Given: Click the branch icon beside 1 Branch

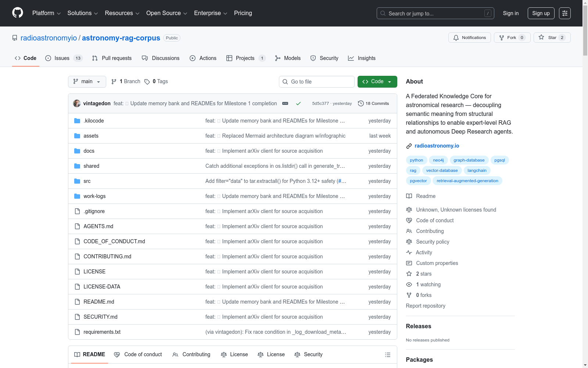Looking at the screenshot, I should pyautogui.click(x=114, y=82).
